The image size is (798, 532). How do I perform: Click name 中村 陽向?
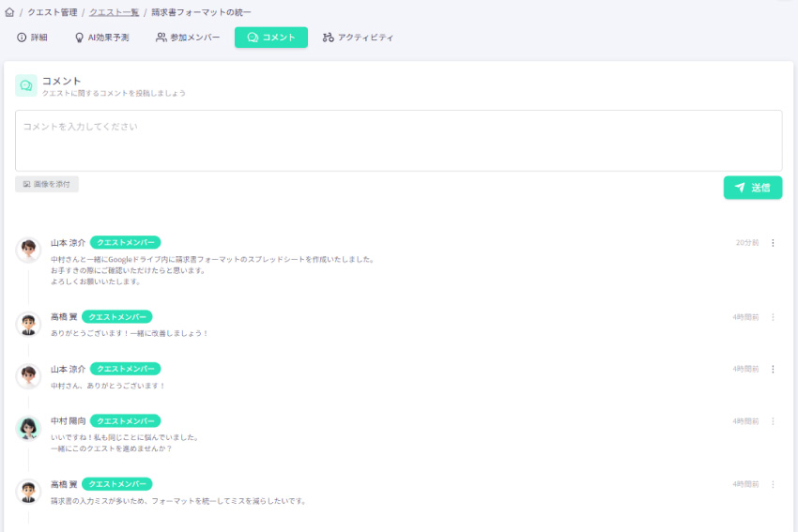tap(68, 421)
